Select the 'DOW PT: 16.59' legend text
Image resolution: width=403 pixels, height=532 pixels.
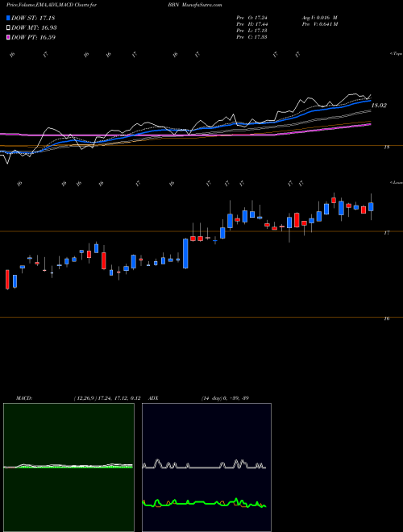33,38
